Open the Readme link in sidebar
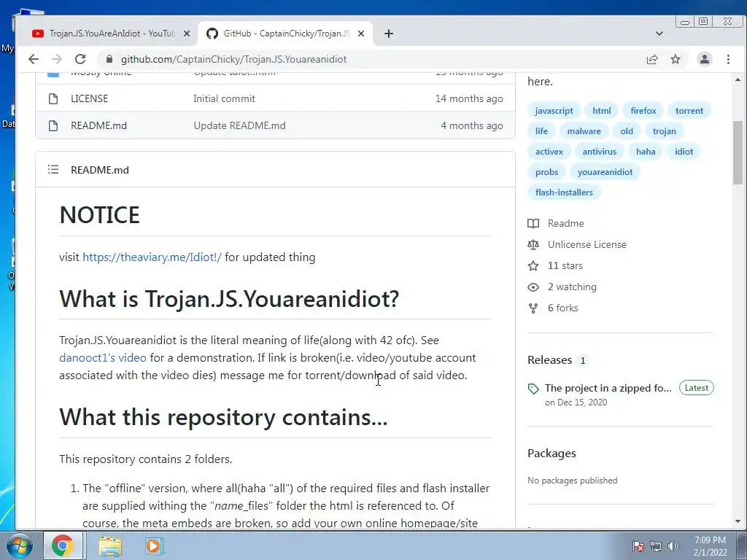The image size is (747, 560). pos(565,223)
